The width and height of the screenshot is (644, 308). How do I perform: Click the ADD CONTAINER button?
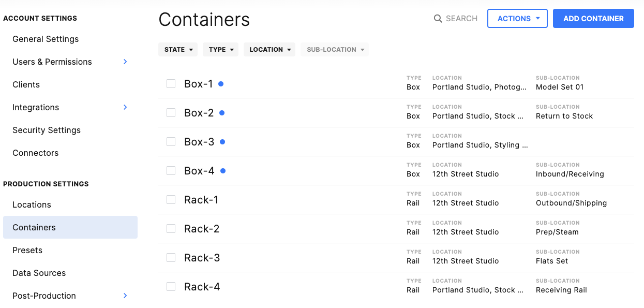(x=593, y=18)
